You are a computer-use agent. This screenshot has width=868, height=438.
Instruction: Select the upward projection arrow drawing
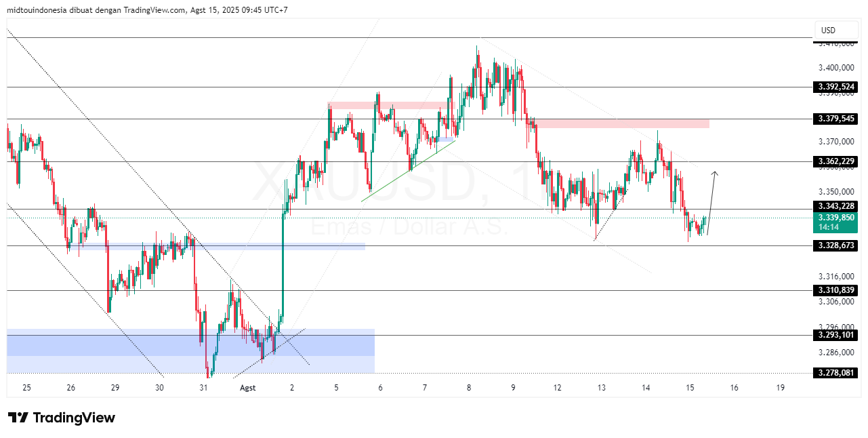[711, 190]
